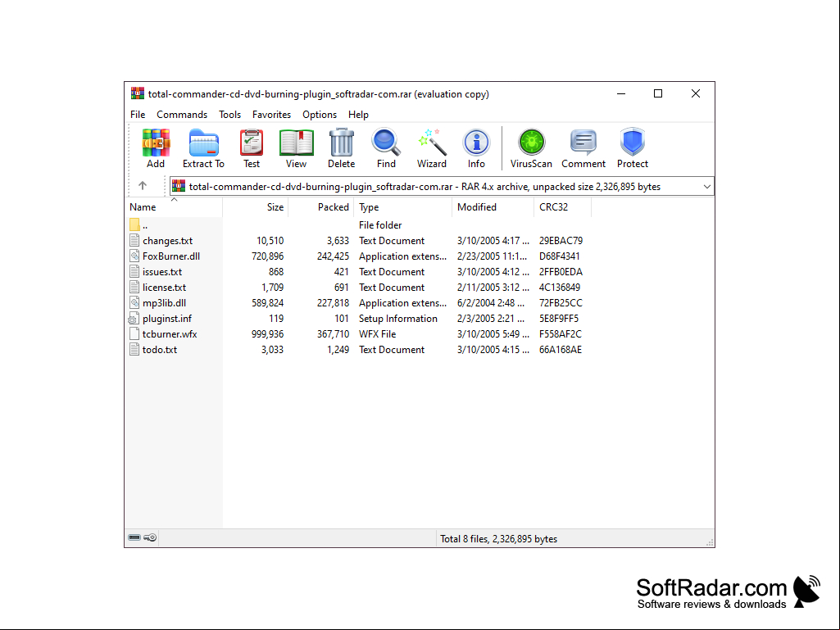840x630 pixels.
Task: Select the mp3lib.dll file name
Action: [165, 302]
